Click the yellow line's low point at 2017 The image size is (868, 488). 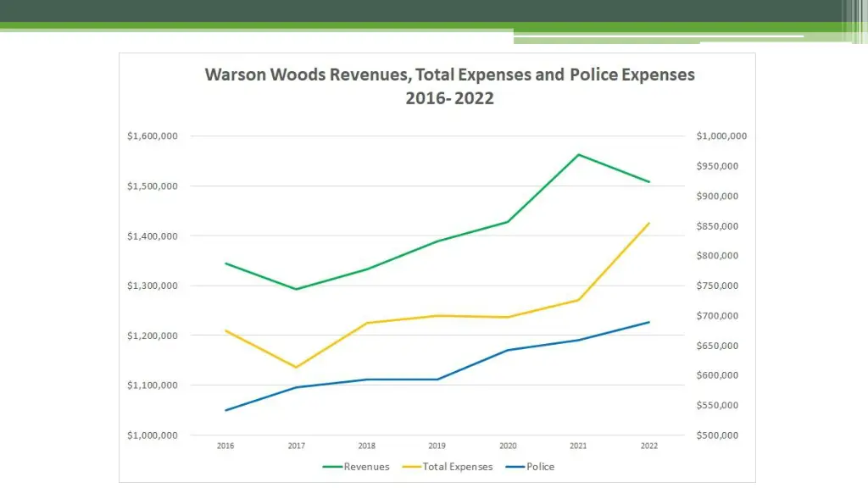point(296,367)
